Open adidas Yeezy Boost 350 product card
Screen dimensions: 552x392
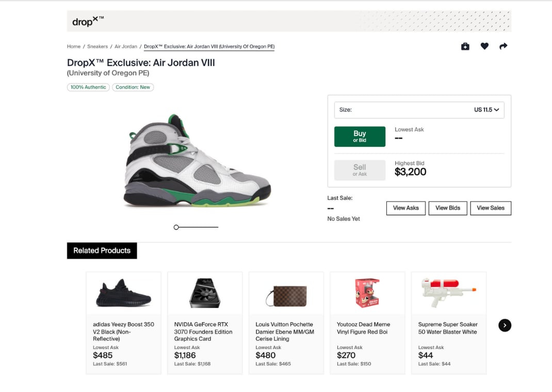123,322
